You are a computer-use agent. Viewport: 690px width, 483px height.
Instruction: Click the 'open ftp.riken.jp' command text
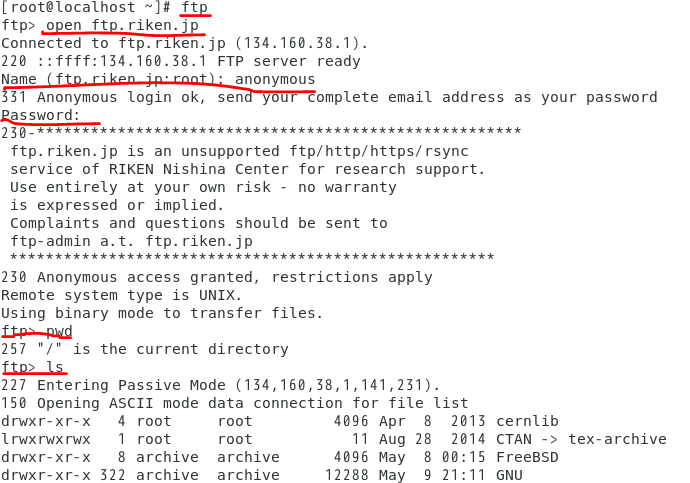pos(122,26)
